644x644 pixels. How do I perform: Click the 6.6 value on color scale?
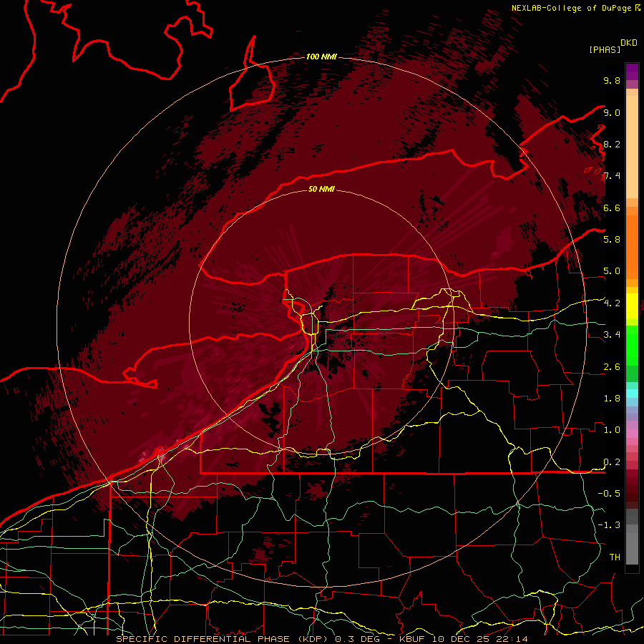click(x=612, y=208)
